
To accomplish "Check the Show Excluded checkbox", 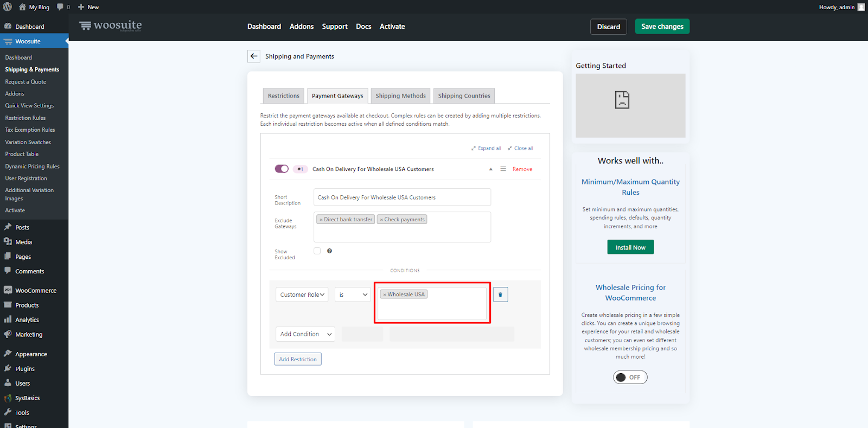I will point(317,251).
